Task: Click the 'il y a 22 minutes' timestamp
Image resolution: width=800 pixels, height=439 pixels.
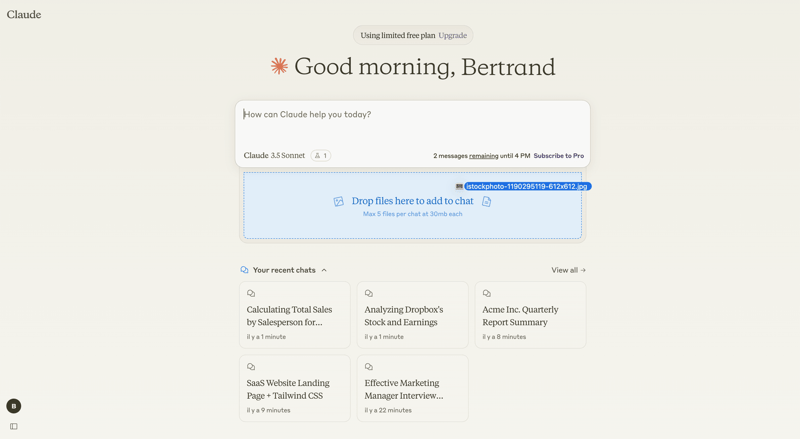Action: pos(388,410)
